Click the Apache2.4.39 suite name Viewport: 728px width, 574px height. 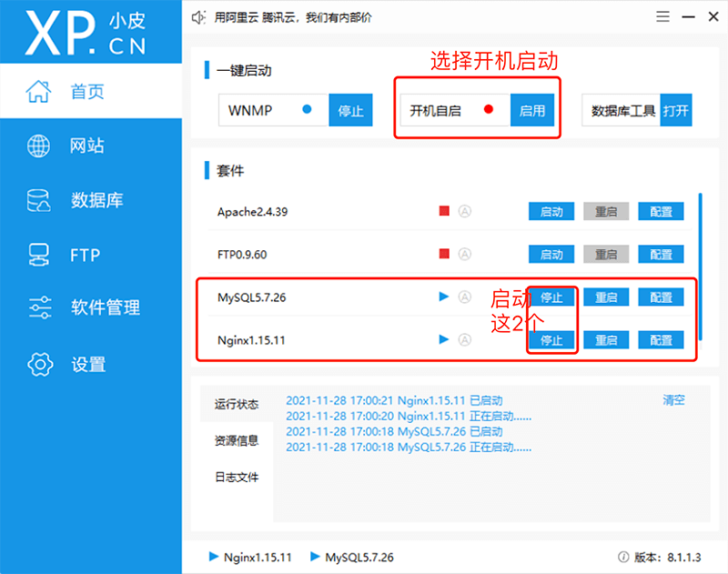click(x=253, y=212)
